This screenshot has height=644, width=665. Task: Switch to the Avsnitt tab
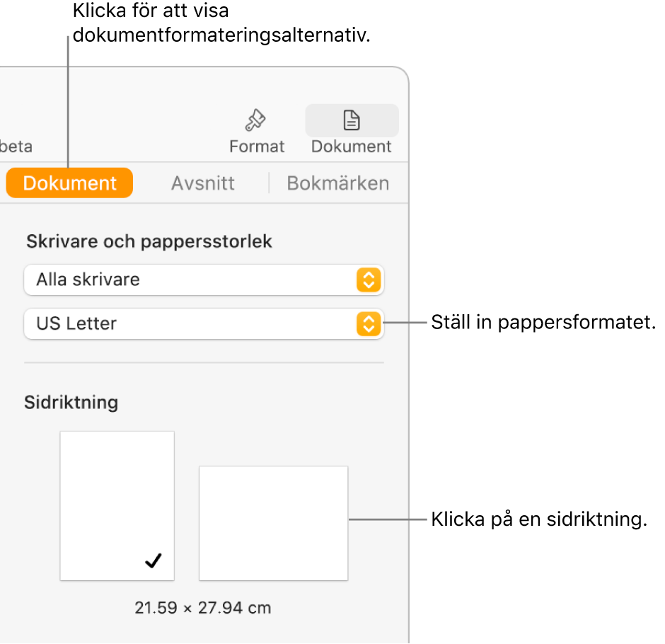pyautogui.click(x=203, y=183)
